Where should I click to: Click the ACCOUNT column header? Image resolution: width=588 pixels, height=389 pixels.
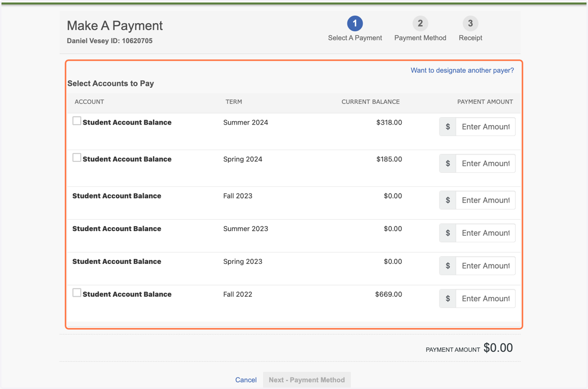pos(89,102)
